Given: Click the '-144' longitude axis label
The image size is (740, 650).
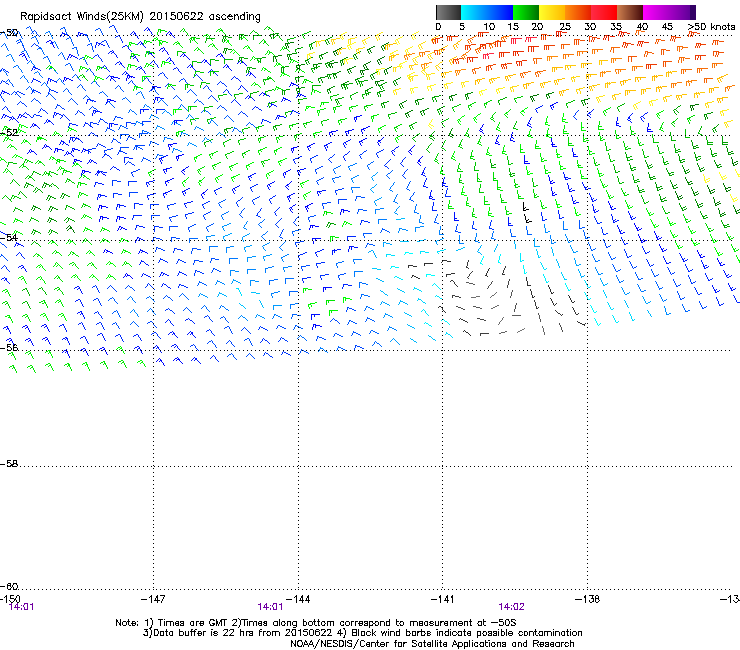Looking at the screenshot, I should pyautogui.click(x=298, y=599).
